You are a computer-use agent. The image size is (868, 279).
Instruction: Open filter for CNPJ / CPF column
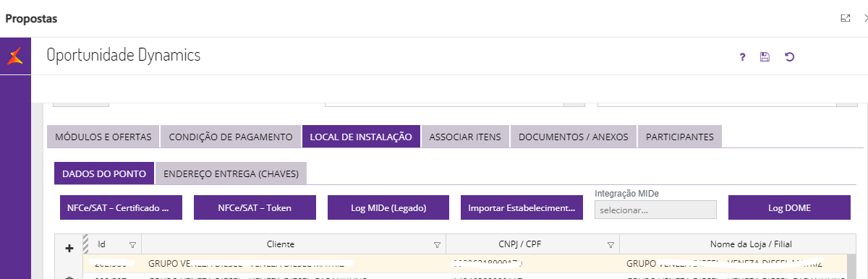pos(610,244)
